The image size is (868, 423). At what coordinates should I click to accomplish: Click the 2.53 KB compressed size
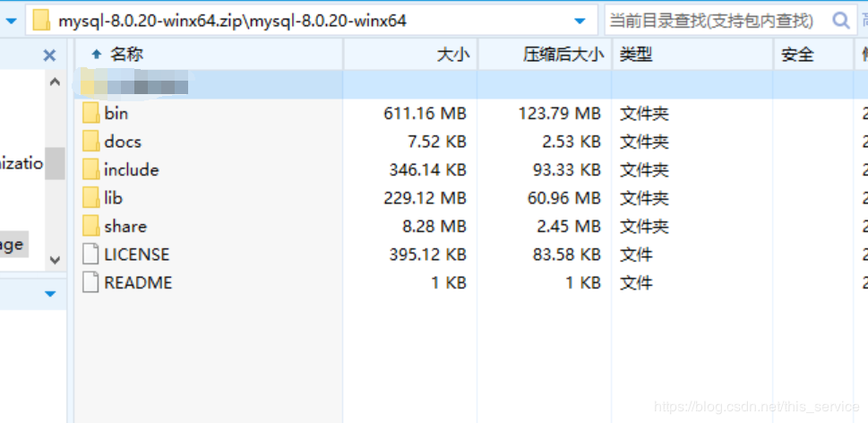(572, 142)
